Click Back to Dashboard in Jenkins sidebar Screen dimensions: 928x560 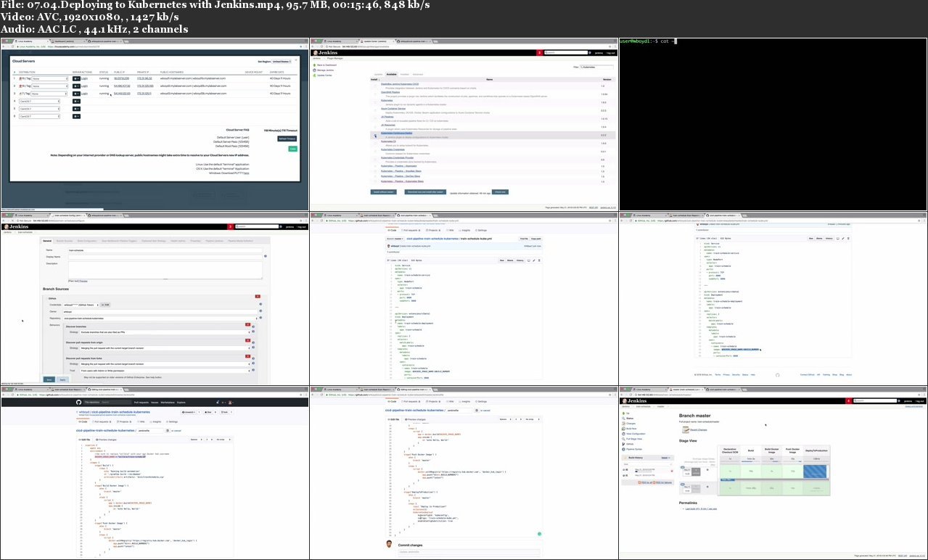tap(325, 65)
